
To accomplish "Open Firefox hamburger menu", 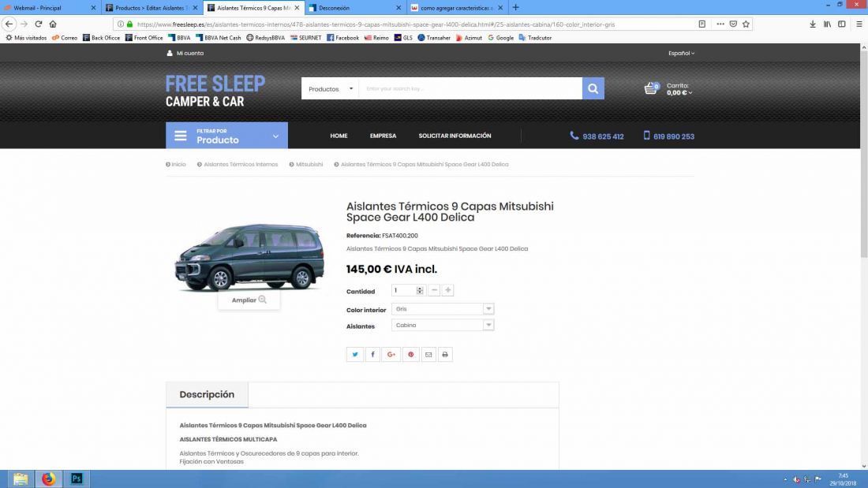I will point(859,24).
